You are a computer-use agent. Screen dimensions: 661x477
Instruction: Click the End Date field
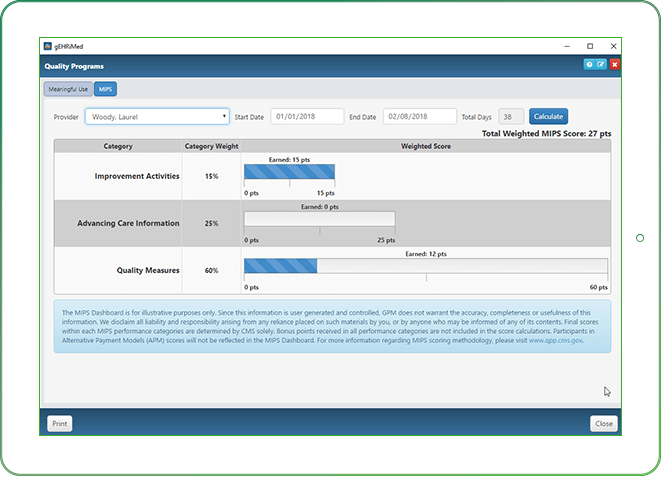tap(419, 117)
